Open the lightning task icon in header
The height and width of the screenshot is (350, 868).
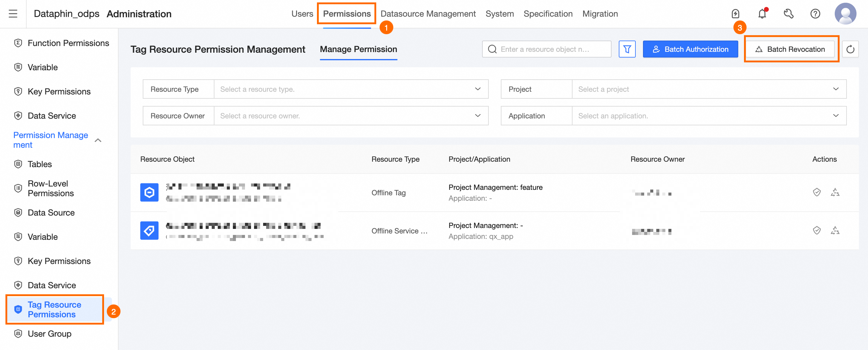[x=735, y=14]
